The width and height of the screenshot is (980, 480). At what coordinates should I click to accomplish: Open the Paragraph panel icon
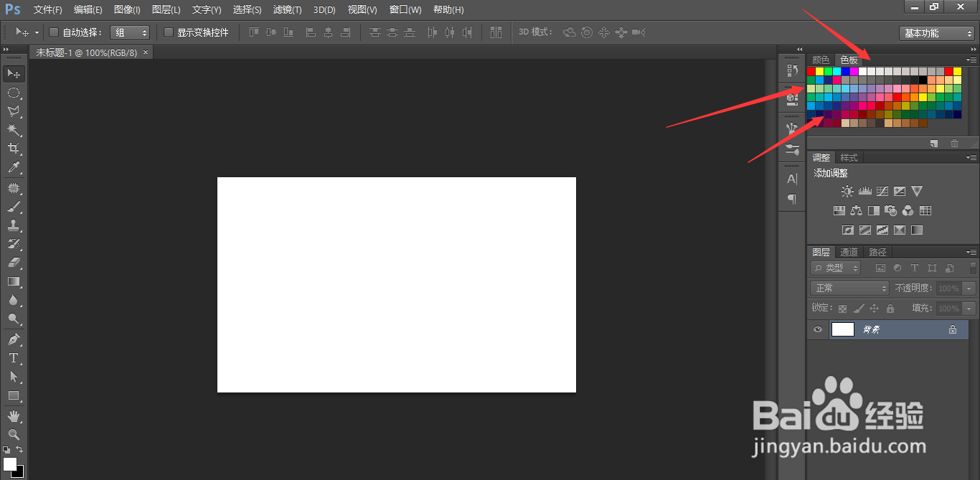pos(792,199)
